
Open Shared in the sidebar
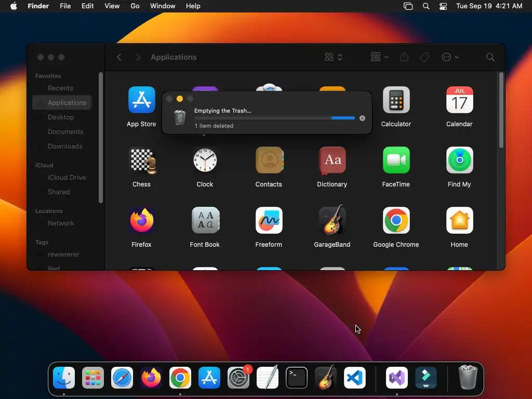[x=59, y=192]
